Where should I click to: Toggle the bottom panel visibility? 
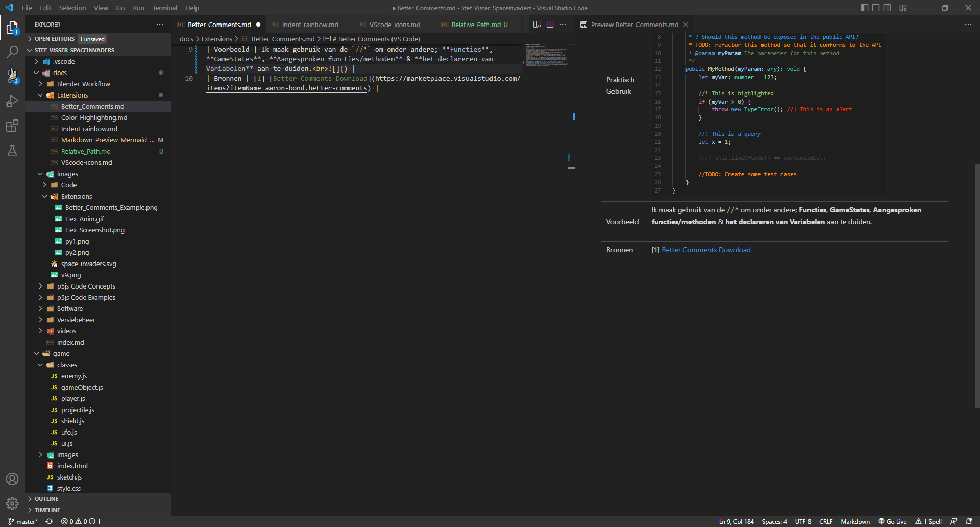(x=876, y=8)
